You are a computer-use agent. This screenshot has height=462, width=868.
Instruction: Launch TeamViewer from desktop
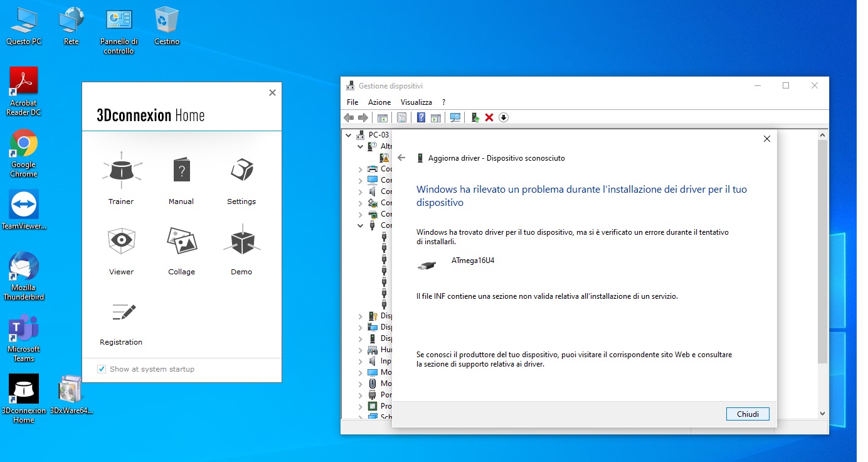[24, 210]
